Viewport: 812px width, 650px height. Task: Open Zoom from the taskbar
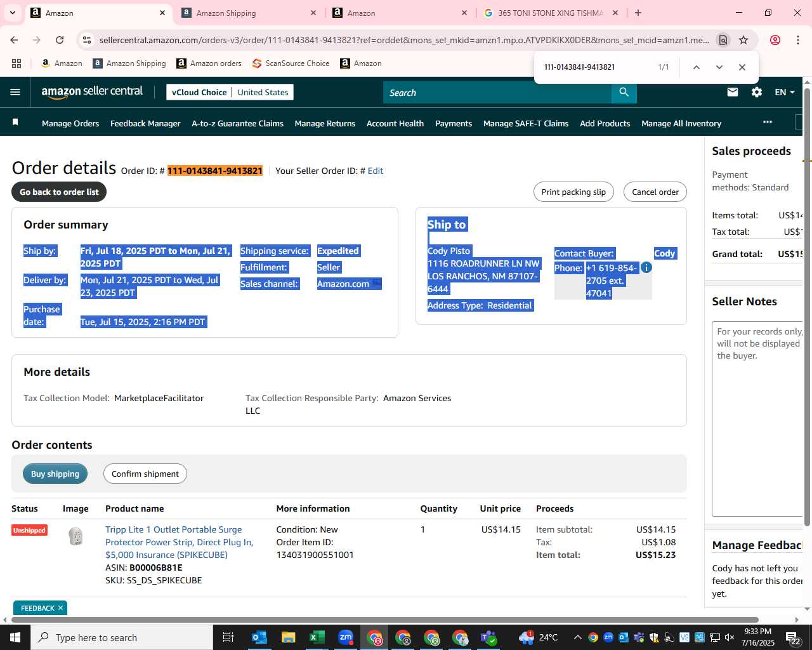[346, 637]
